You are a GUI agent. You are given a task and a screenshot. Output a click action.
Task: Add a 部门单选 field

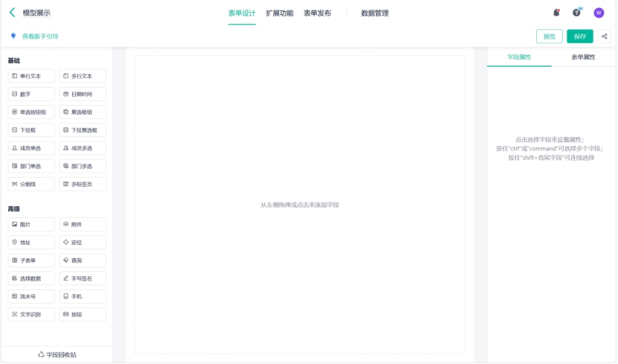pyautogui.click(x=31, y=166)
